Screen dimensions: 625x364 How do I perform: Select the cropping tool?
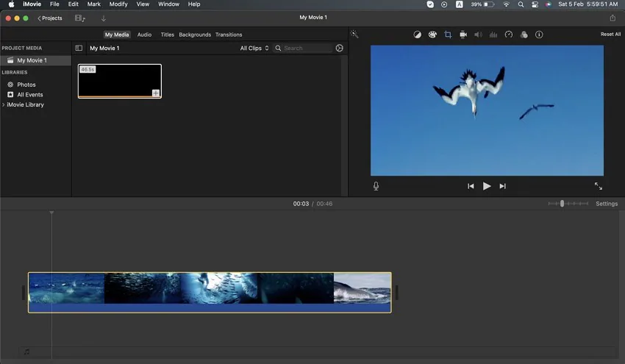click(448, 35)
